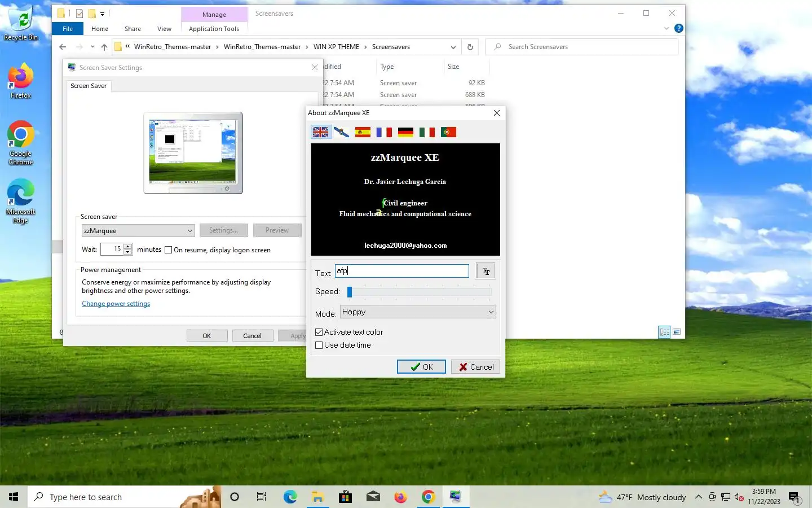Sort by the Type column header
The width and height of the screenshot is (812, 508).
[x=387, y=67]
